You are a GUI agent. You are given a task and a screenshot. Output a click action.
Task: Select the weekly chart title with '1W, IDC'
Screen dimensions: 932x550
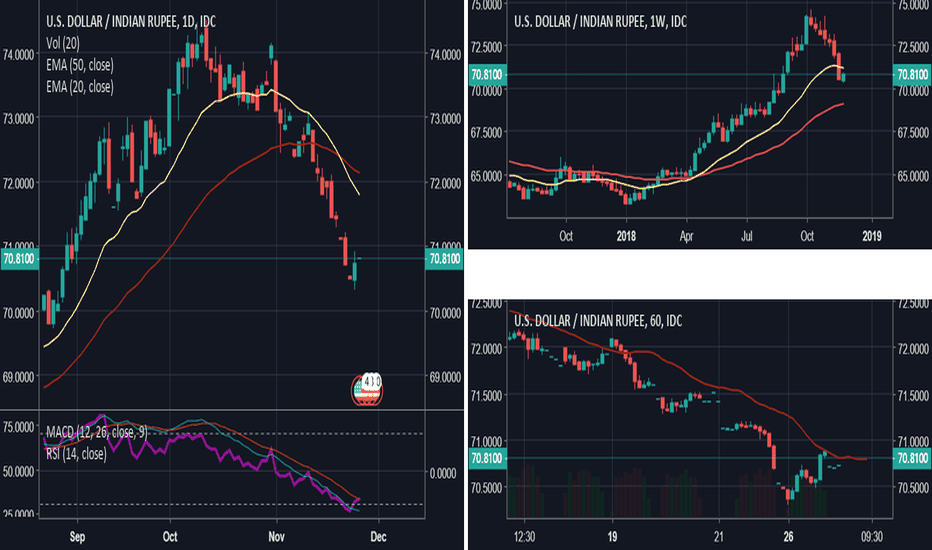(600, 22)
